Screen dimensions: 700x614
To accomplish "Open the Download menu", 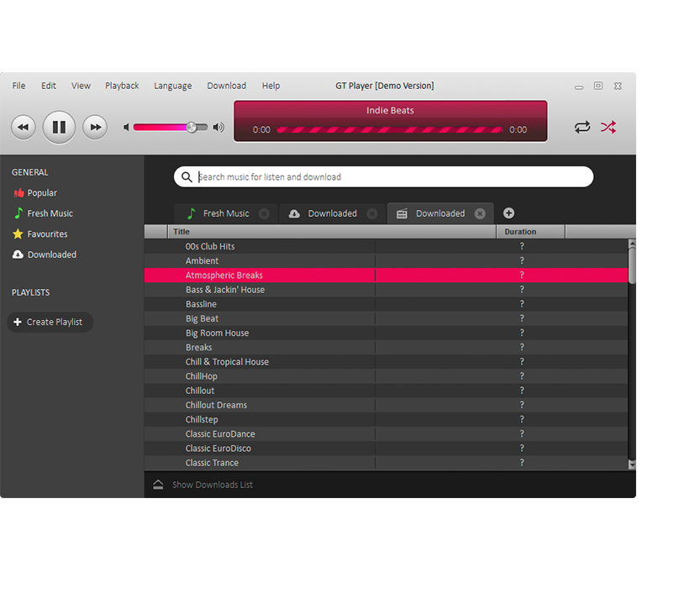I will coord(226,86).
